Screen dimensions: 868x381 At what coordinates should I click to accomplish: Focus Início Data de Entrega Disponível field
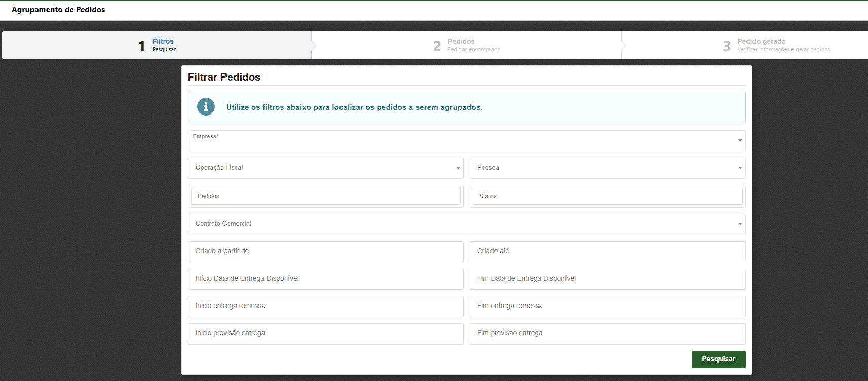(325, 279)
